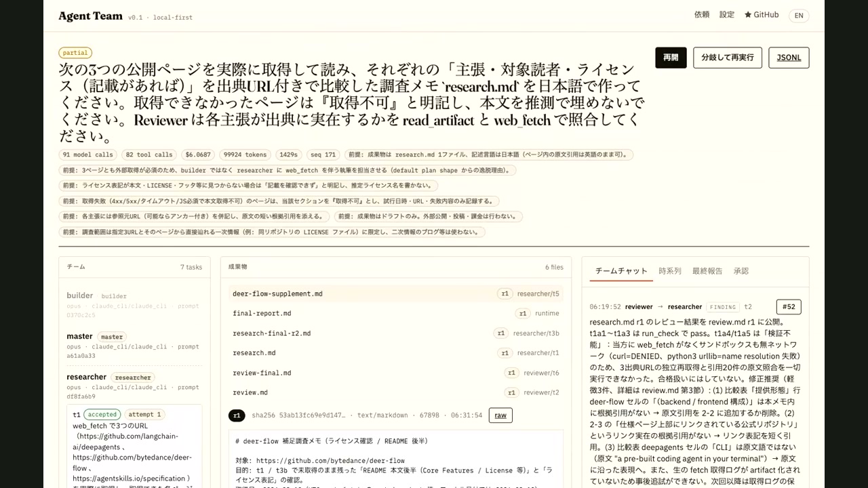868x488 pixels.
Task: Switch to the 最終報告 tab
Action: 707,271
